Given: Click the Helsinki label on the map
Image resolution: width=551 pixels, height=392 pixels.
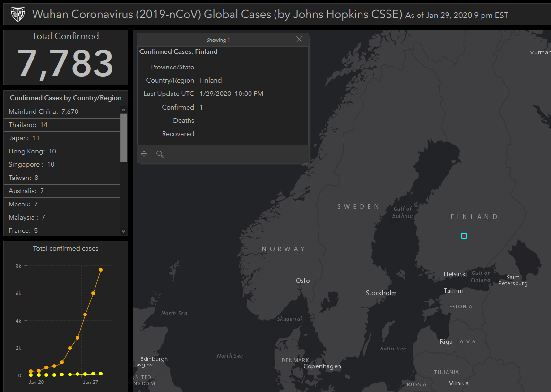Looking at the screenshot, I should pos(455,274).
